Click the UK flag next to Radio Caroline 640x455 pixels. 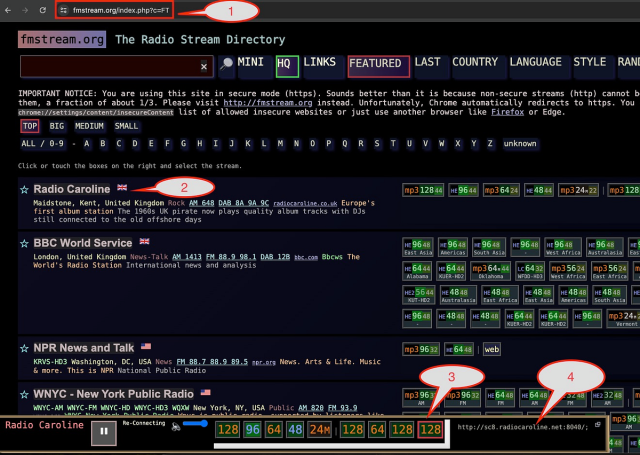click(122, 187)
